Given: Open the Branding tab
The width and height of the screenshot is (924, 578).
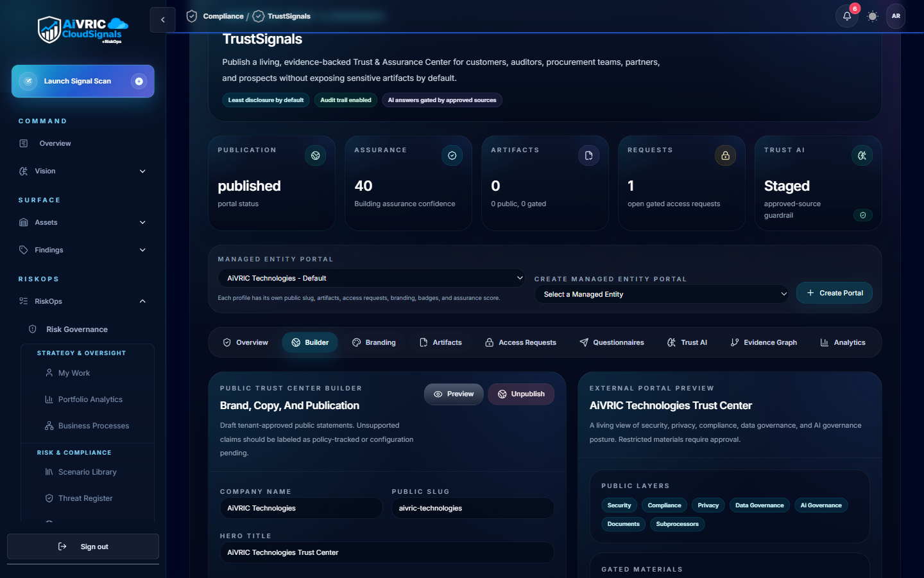Looking at the screenshot, I should click(x=374, y=342).
